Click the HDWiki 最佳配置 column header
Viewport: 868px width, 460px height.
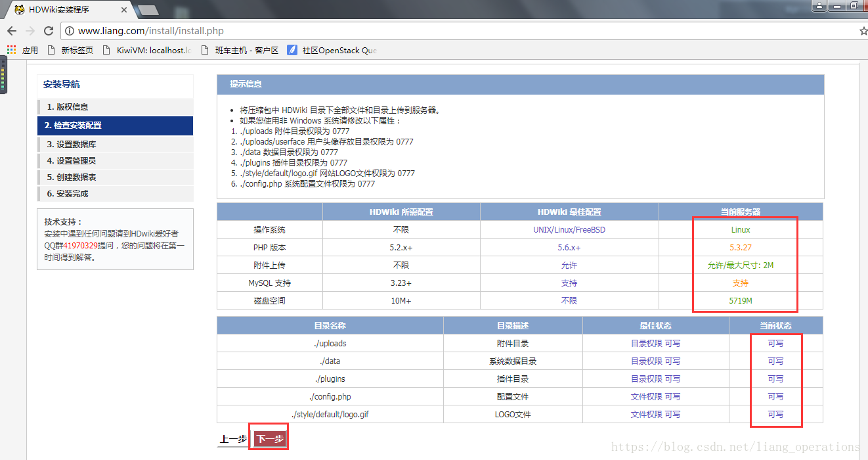569,212
